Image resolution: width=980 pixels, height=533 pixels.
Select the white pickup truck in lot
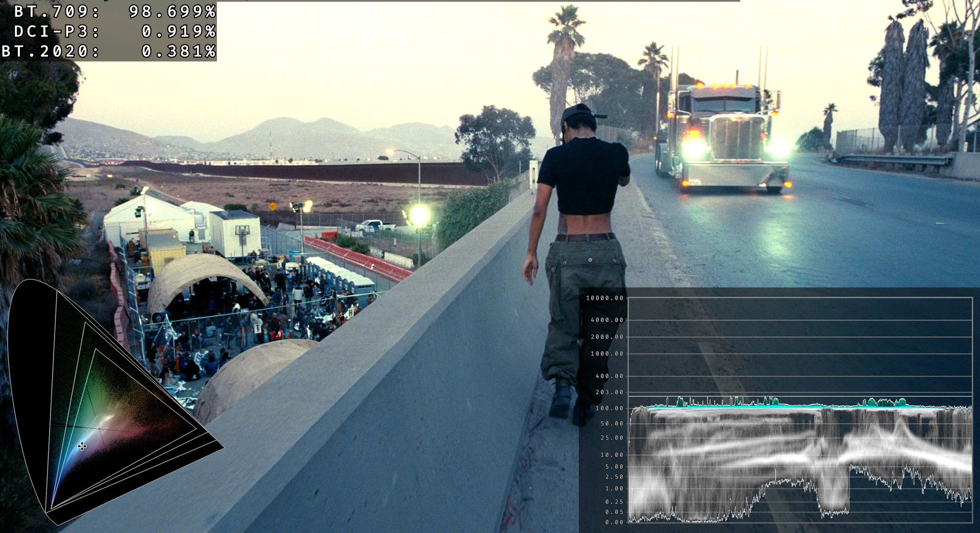[x=375, y=225]
